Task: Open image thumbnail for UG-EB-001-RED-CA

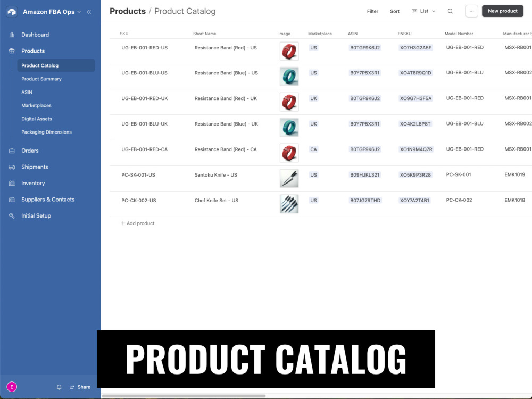Action: pos(289,153)
